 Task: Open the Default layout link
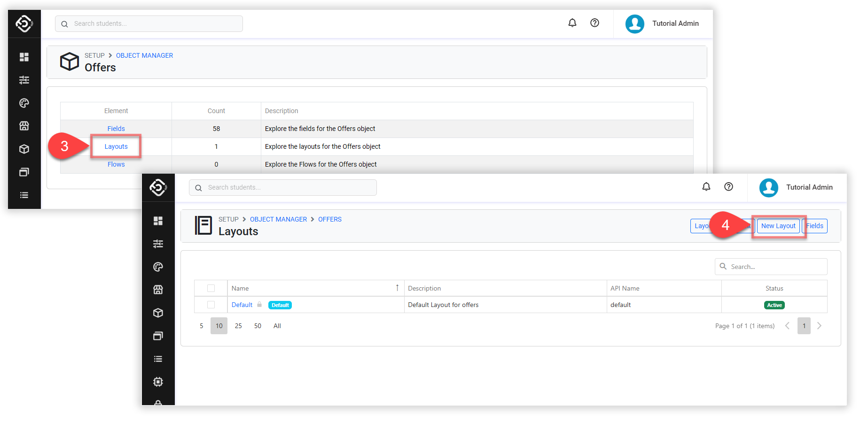point(242,305)
